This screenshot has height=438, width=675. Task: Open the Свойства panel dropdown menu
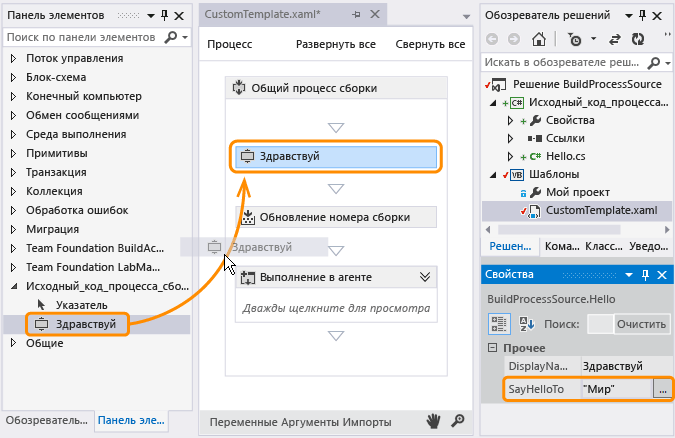coord(629,275)
